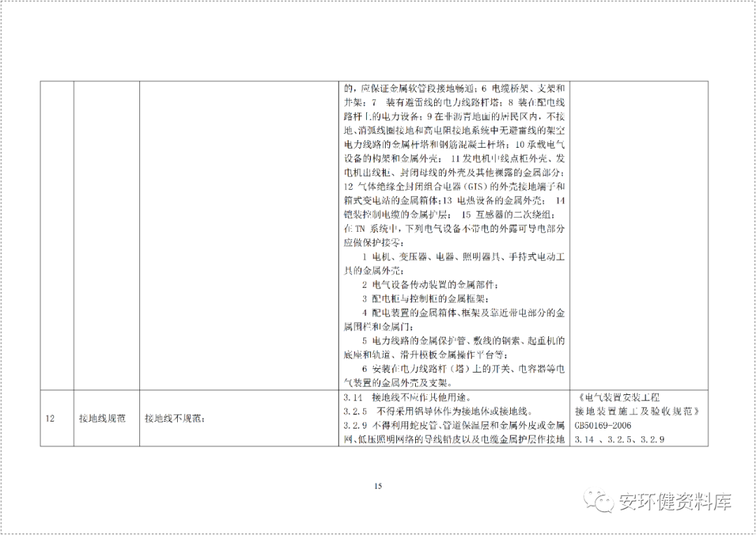The image size is (756, 535).
Task: Click line starting '设备的构架和金属外壳'
Action: pyautogui.click(x=454, y=159)
